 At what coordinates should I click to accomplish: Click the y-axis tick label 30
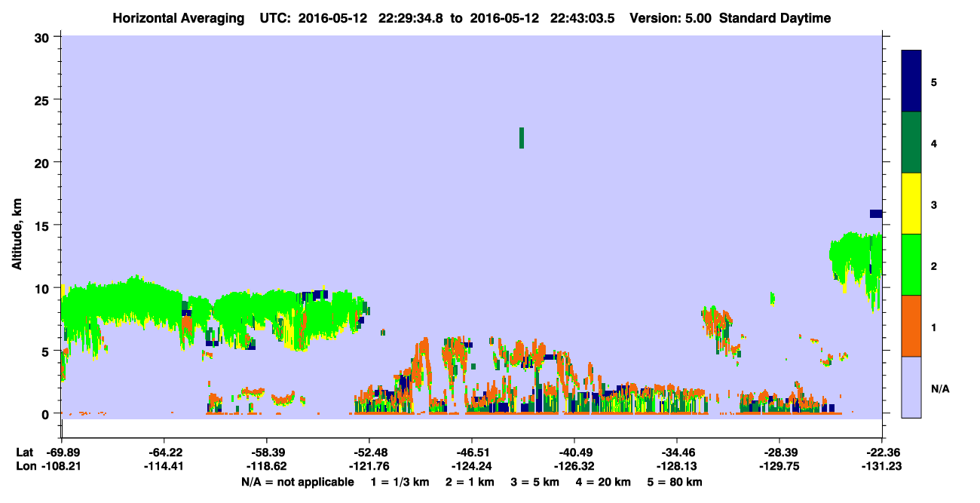(x=44, y=36)
